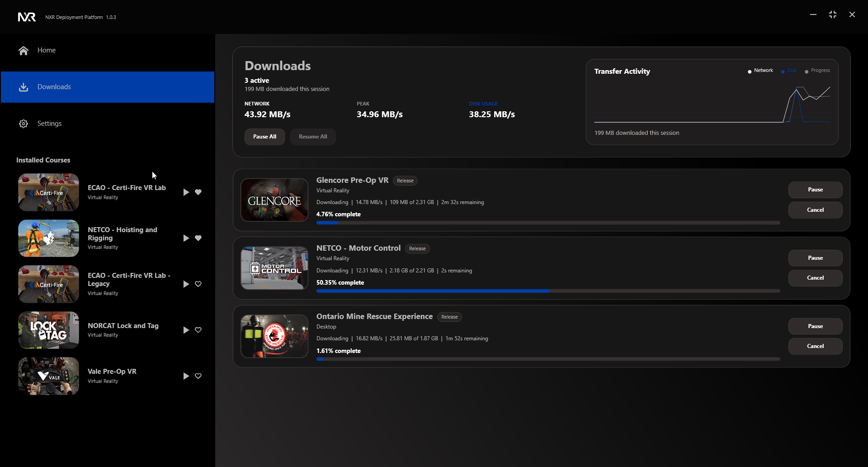Click the NXR logo icon

click(x=27, y=17)
